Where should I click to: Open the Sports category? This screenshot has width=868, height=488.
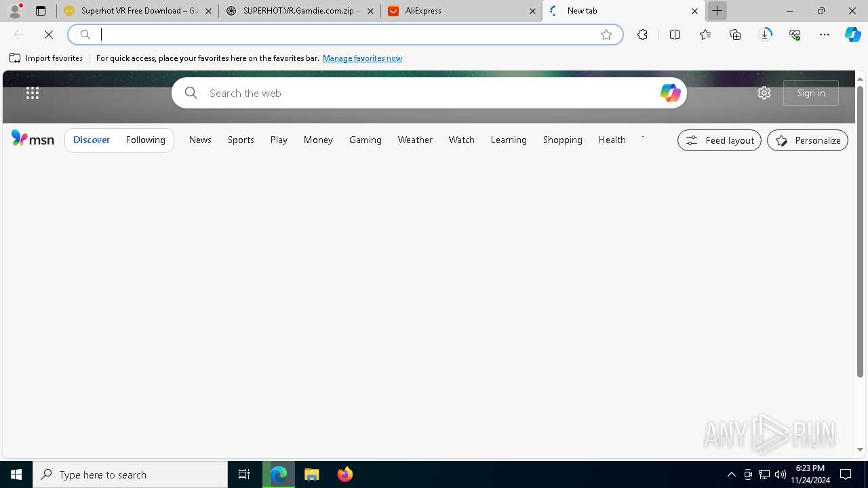[241, 140]
